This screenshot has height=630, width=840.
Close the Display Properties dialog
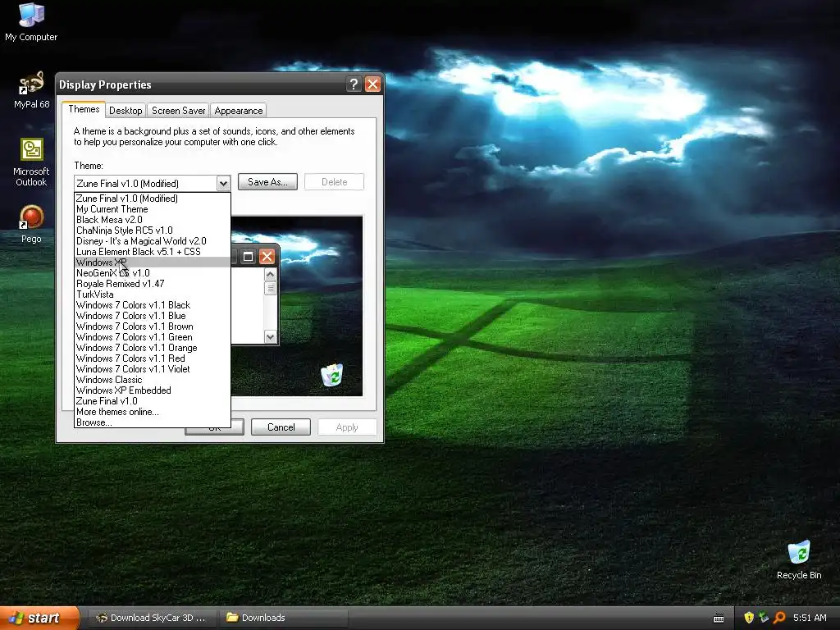tap(373, 84)
